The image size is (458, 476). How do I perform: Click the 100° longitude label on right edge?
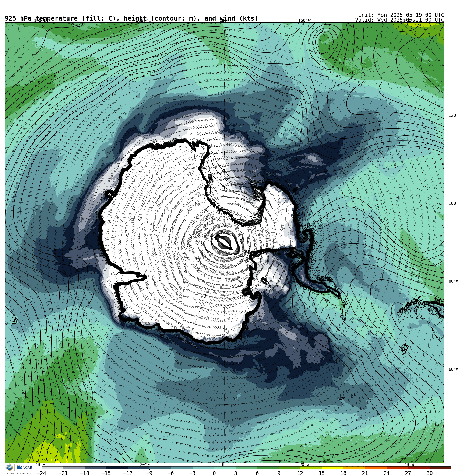(x=453, y=204)
